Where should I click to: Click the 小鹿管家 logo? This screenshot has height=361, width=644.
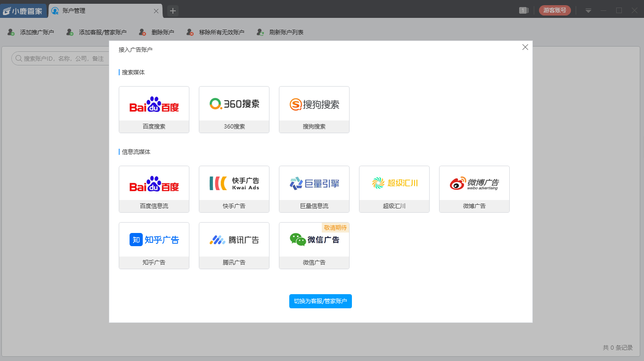23,11
